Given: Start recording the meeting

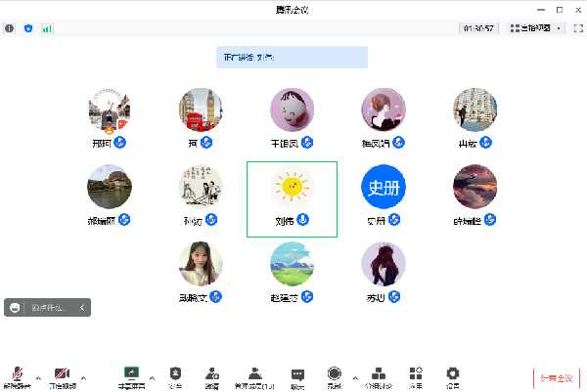Looking at the screenshot, I should tap(335, 375).
